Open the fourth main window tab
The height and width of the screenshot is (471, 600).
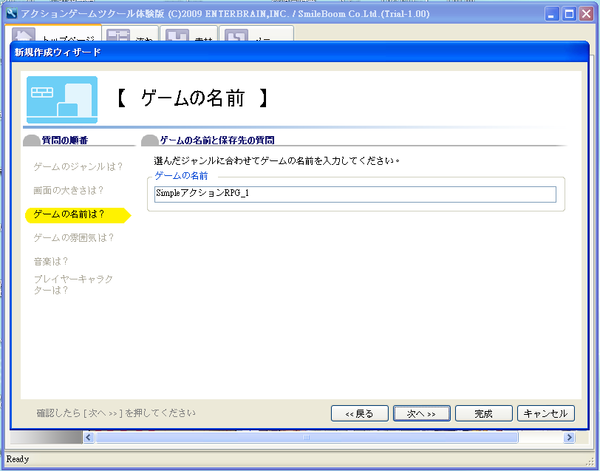(256, 34)
